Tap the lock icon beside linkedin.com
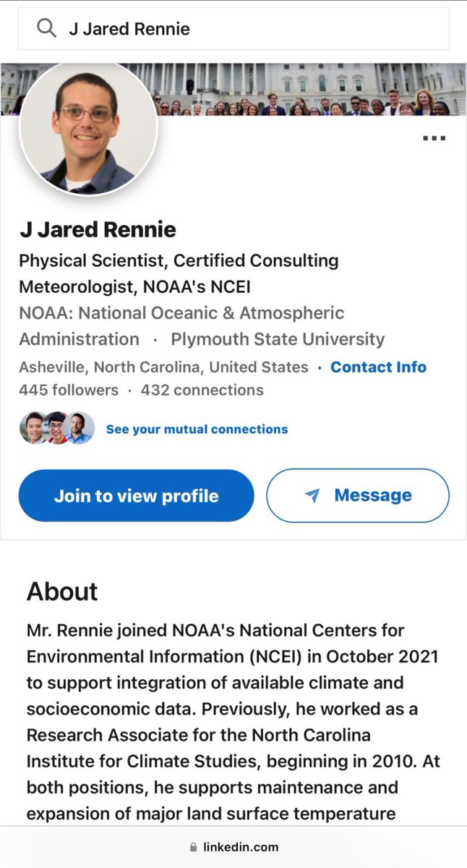467x868 pixels. pos(193,847)
